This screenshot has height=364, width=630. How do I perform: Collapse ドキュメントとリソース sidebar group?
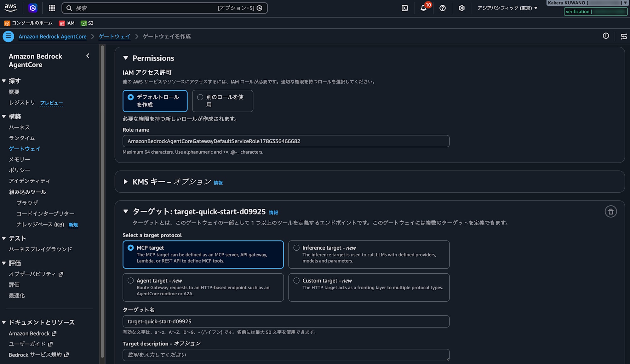click(x=4, y=322)
